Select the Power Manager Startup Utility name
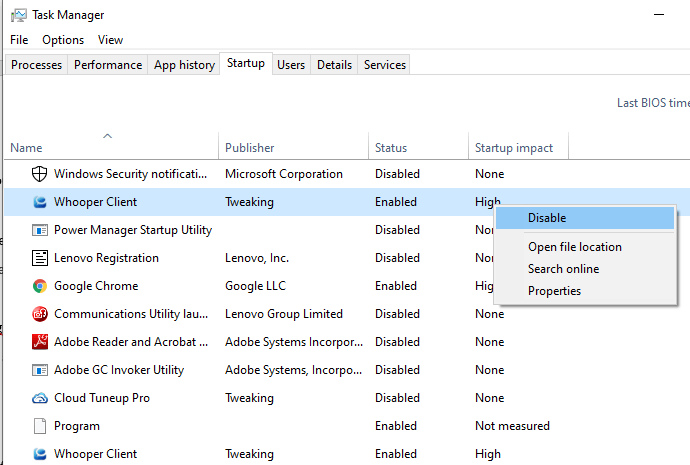The width and height of the screenshot is (690, 465). [x=133, y=230]
